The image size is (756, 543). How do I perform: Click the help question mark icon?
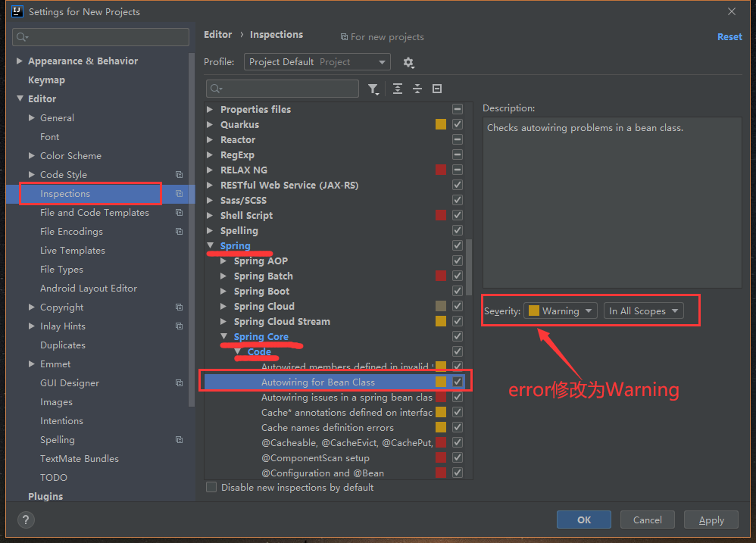click(x=26, y=520)
